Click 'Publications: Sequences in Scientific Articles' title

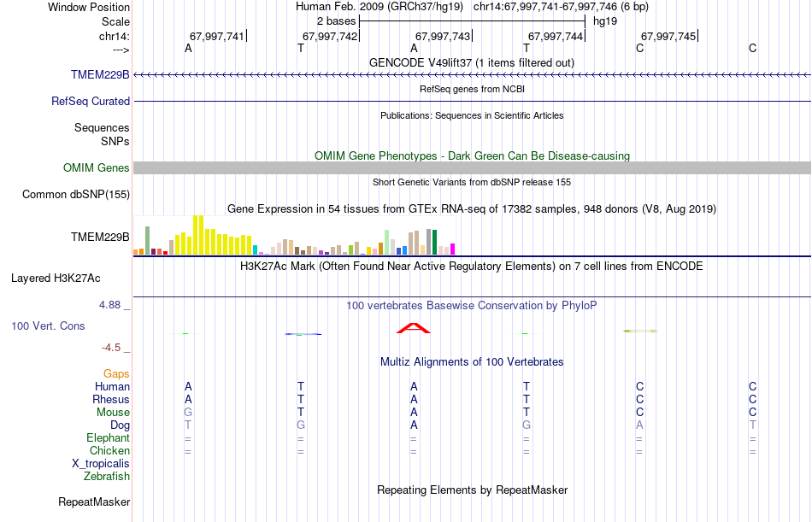click(x=472, y=115)
